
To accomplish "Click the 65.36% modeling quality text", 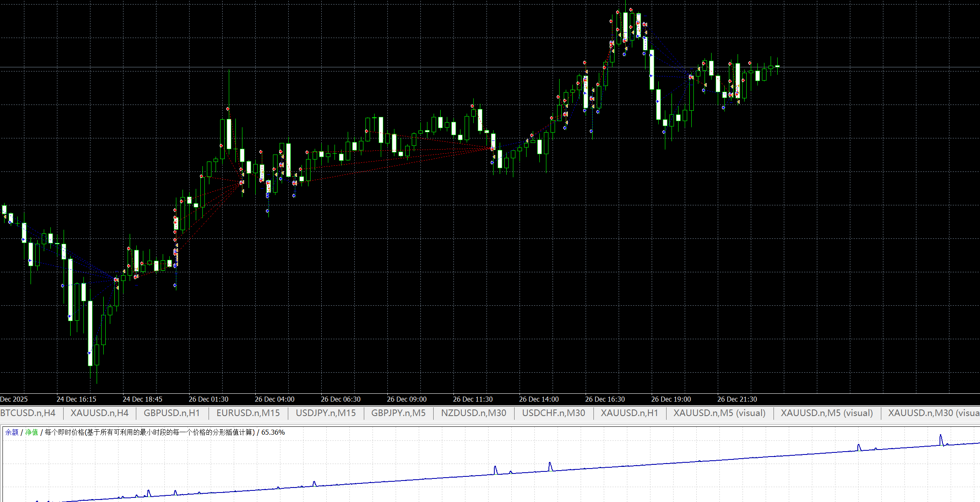I will coord(273,432).
